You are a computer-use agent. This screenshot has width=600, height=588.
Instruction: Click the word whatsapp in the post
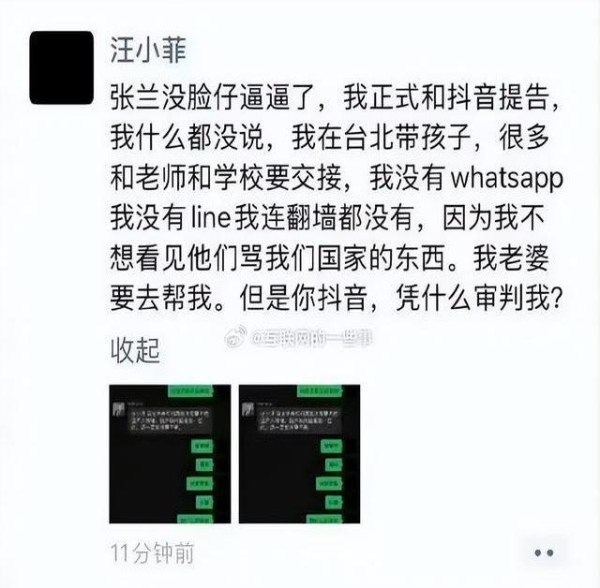[507, 179]
